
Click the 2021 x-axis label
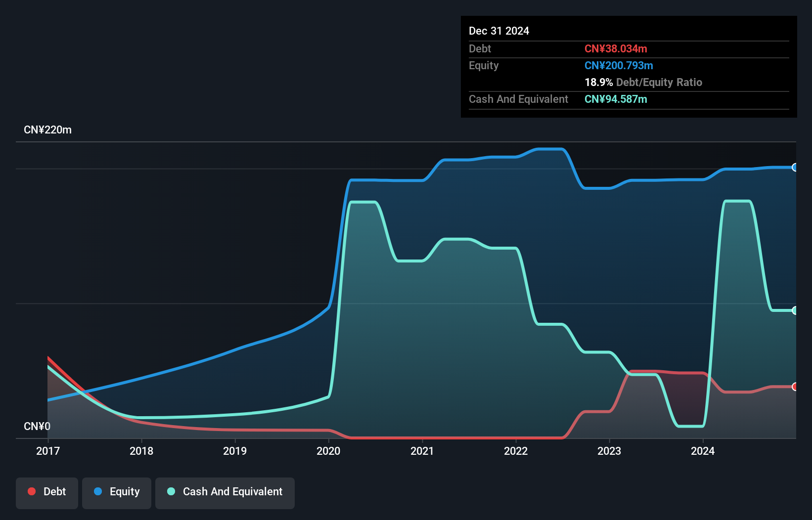click(422, 451)
